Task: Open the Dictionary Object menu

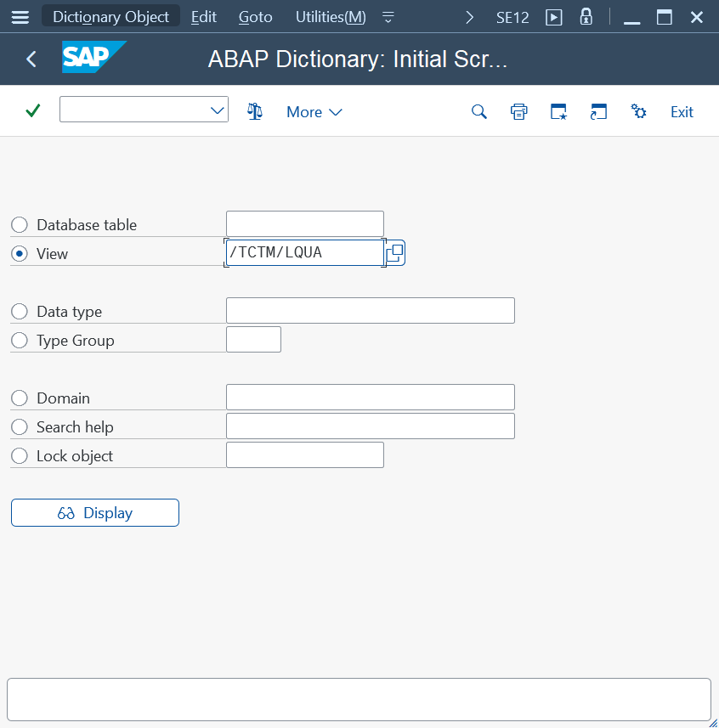Action: tap(110, 17)
